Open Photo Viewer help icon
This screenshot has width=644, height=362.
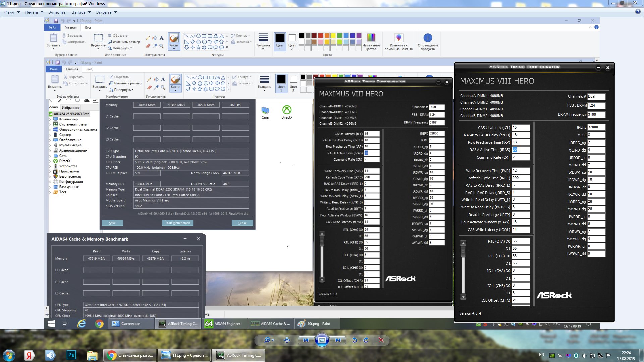[x=638, y=12]
